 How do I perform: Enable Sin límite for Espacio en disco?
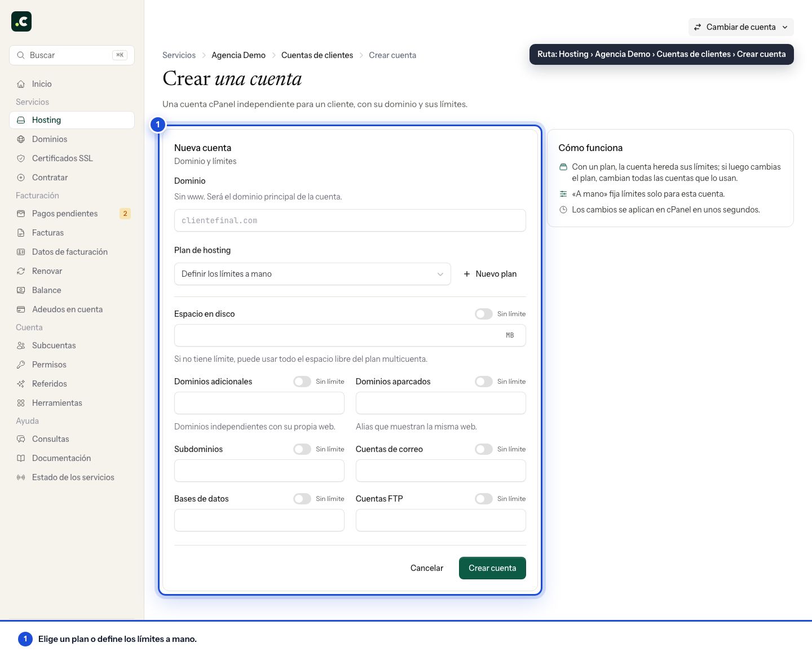tap(484, 314)
